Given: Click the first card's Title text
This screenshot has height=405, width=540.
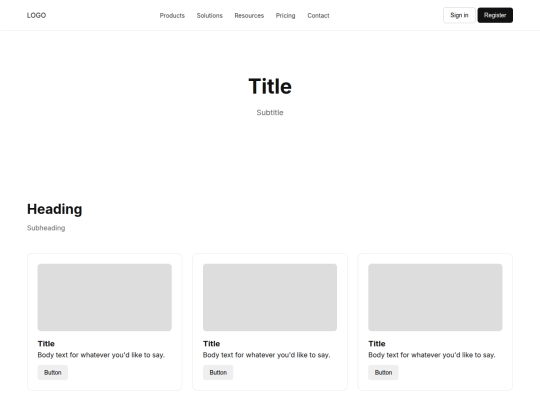Looking at the screenshot, I should coord(46,344).
